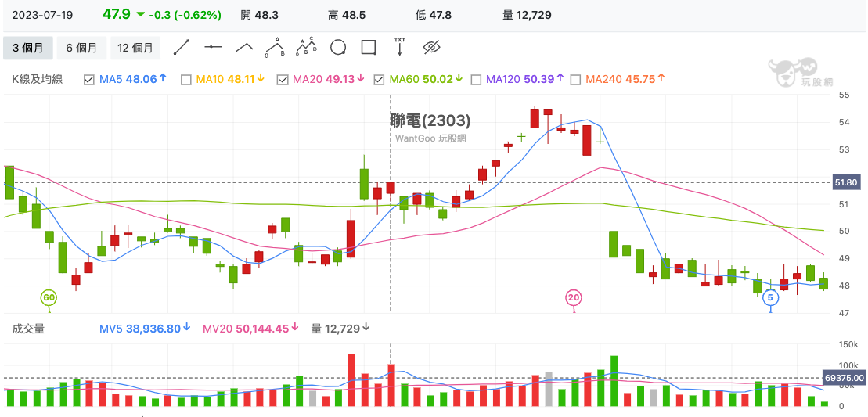Switch to the 12 個月 range
The image size is (868, 417).
click(x=135, y=49)
